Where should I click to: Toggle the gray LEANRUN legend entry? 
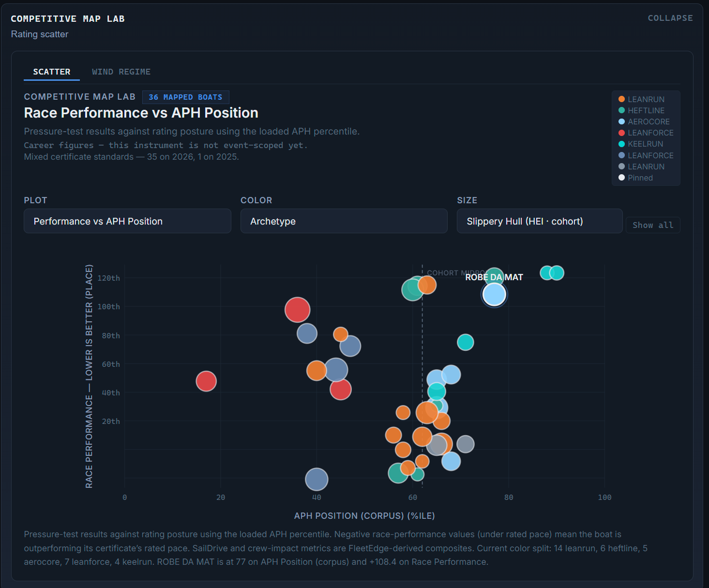(641, 166)
